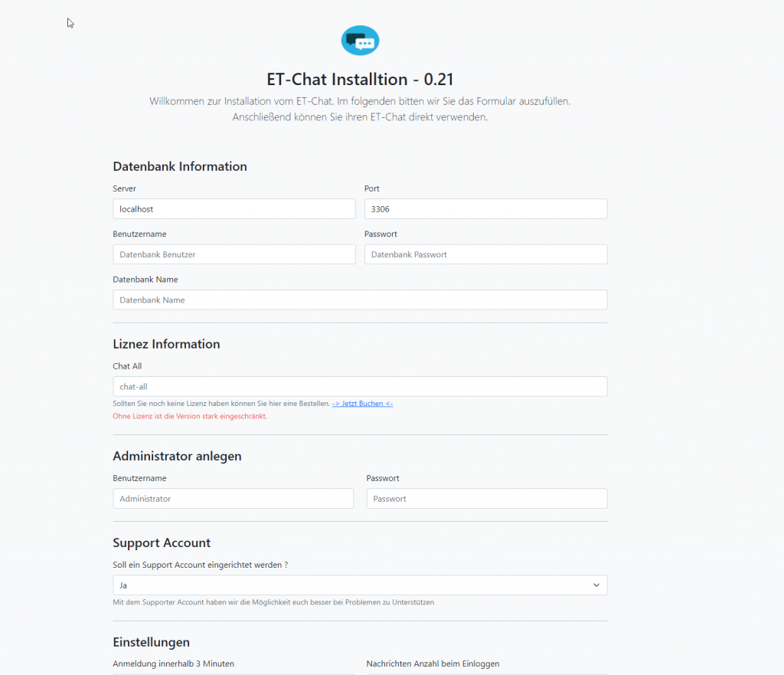Image resolution: width=784 pixels, height=675 pixels.
Task: Expand the Support Account "Ja" dropdown
Action: (x=360, y=585)
